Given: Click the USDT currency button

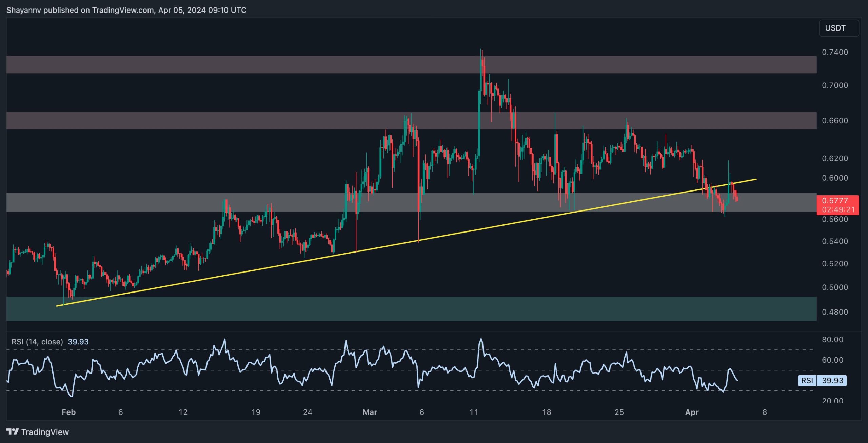Looking at the screenshot, I should (x=839, y=28).
